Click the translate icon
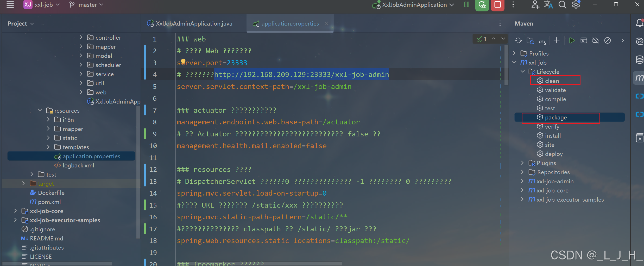This screenshot has height=266, width=644. [x=548, y=5]
